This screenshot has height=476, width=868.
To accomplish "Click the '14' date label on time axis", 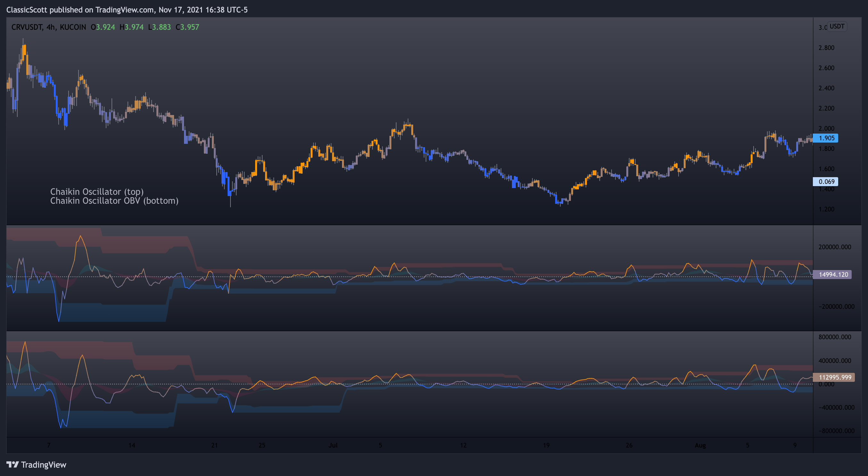I will 131,445.
